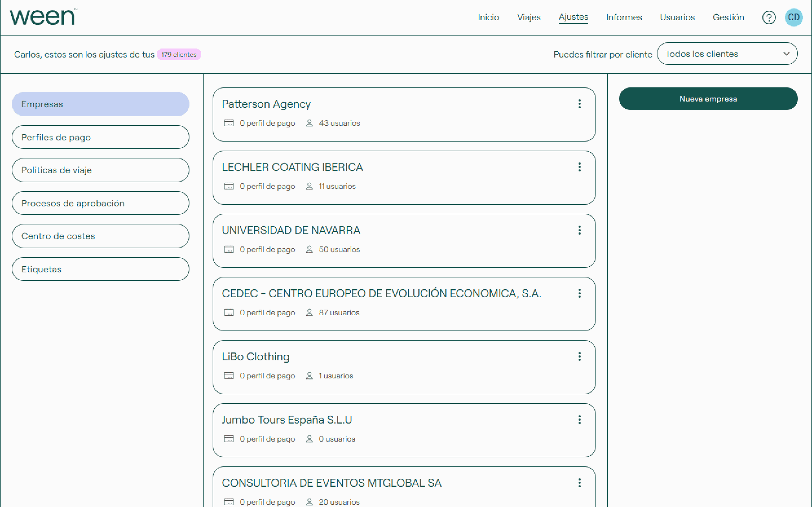Open Perfiles de pago section
Image resolution: width=812 pixels, height=507 pixels.
[x=100, y=137]
